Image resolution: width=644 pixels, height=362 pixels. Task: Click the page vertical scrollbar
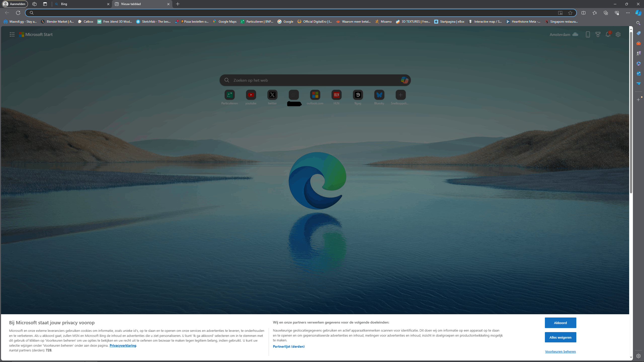pyautogui.click(x=631, y=113)
